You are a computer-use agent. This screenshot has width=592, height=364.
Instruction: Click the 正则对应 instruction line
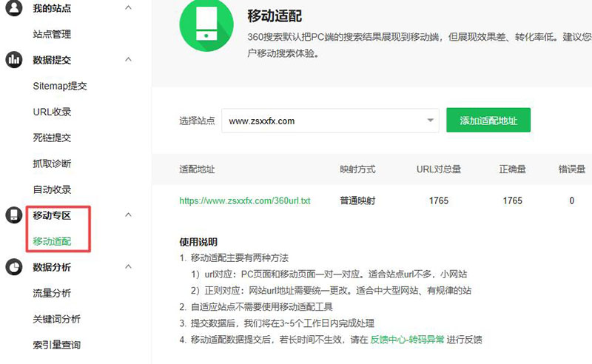pyautogui.click(x=331, y=290)
